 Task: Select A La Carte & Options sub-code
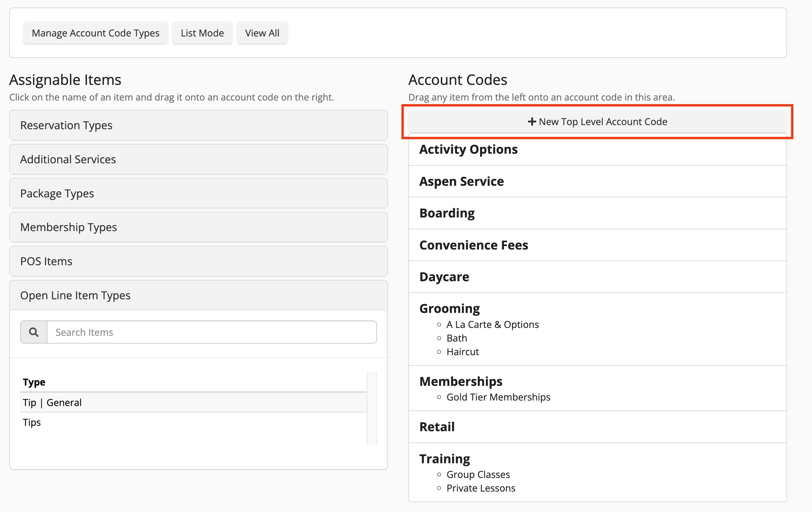[x=493, y=325]
